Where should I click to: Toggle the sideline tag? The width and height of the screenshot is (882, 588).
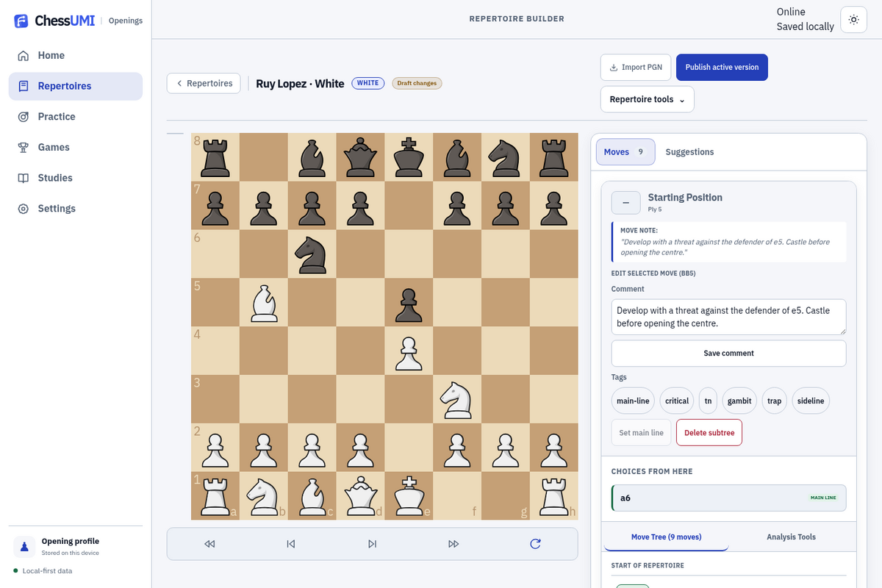[811, 401]
